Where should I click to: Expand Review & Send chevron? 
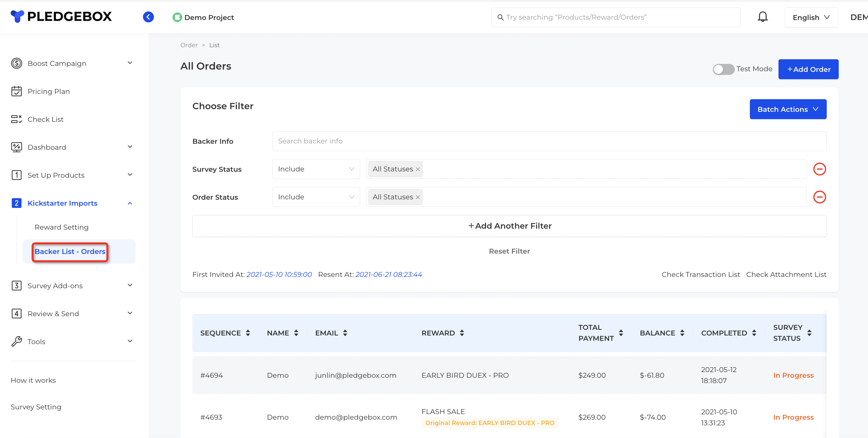[130, 313]
